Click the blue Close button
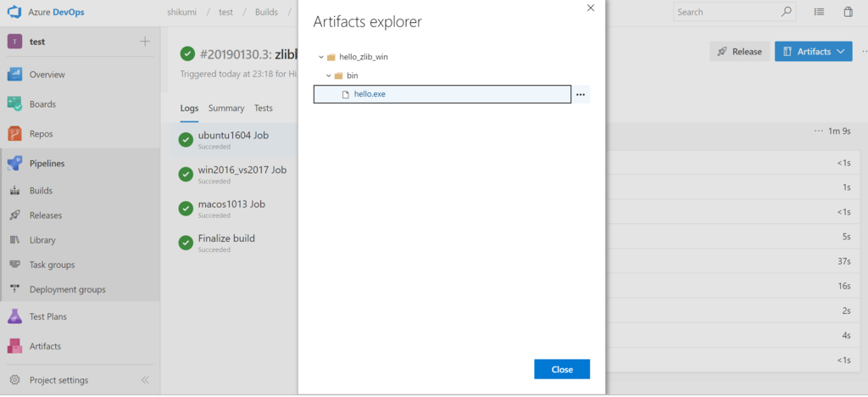 point(562,369)
